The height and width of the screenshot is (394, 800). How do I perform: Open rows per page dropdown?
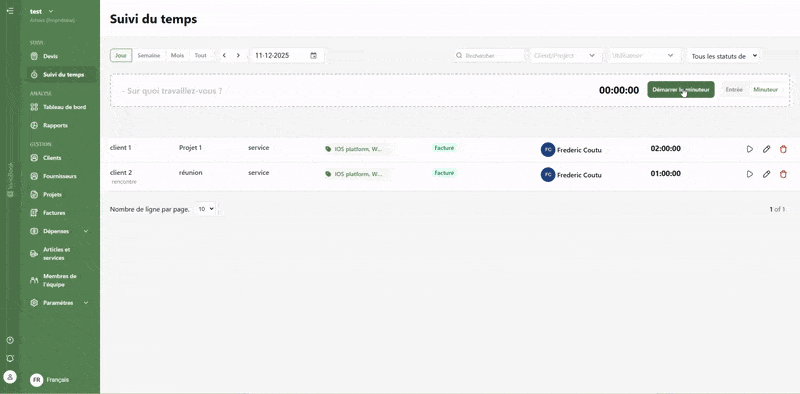206,209
